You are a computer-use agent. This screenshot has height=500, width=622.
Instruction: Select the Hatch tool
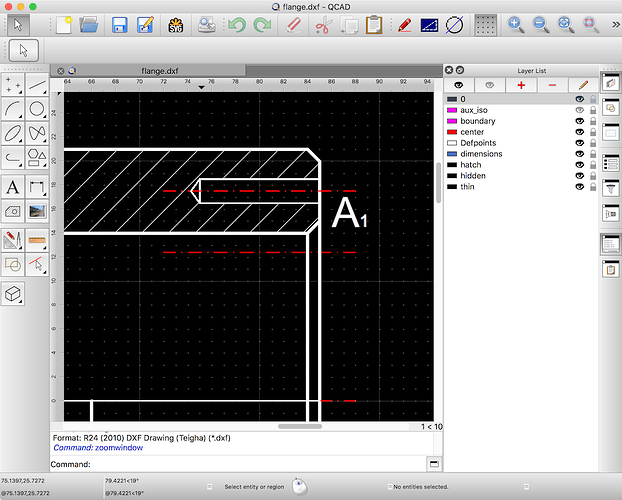(13, 211)
